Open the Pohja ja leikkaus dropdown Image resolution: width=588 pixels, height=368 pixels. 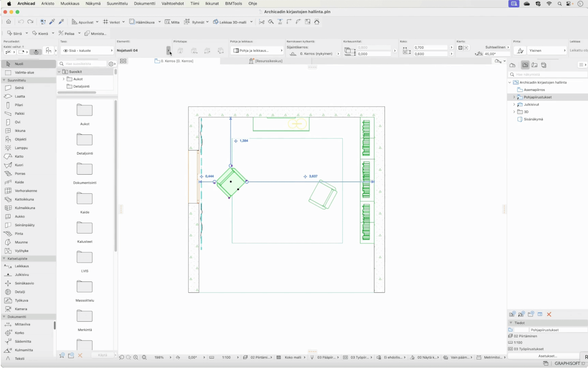257,51
